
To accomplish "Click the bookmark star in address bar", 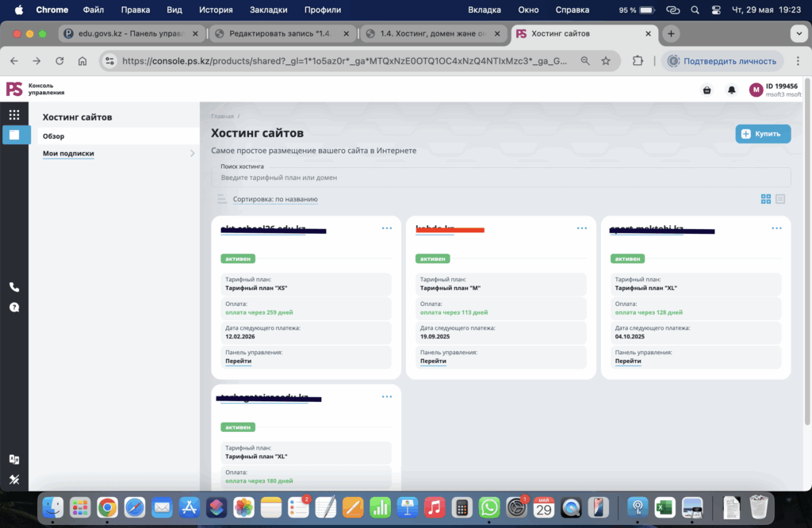I will tap(606, 61).
